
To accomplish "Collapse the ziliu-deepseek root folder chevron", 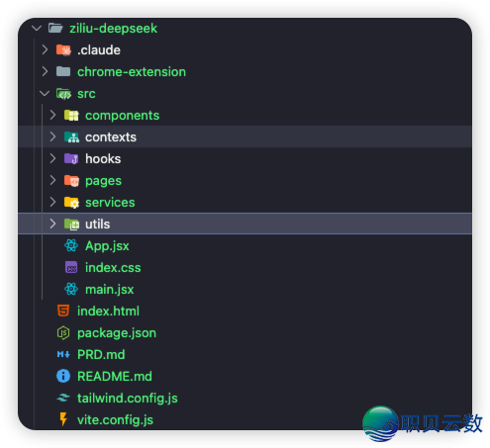I will [37, 29].
